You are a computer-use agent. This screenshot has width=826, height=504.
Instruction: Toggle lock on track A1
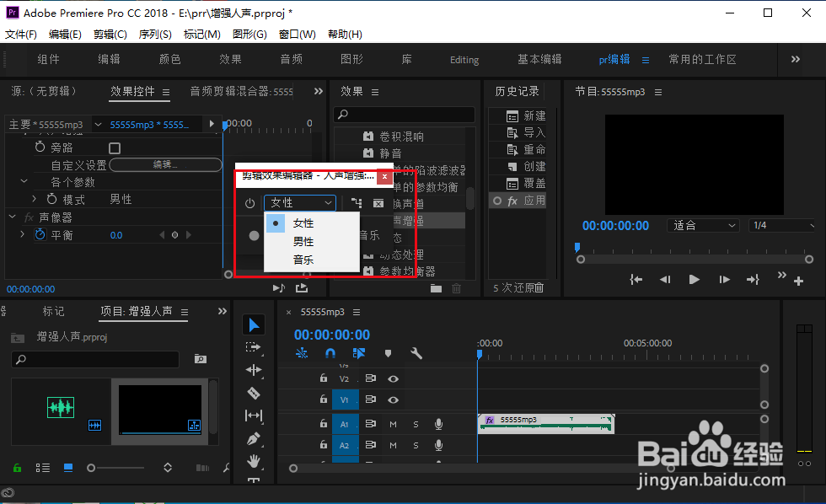point(324,423)
